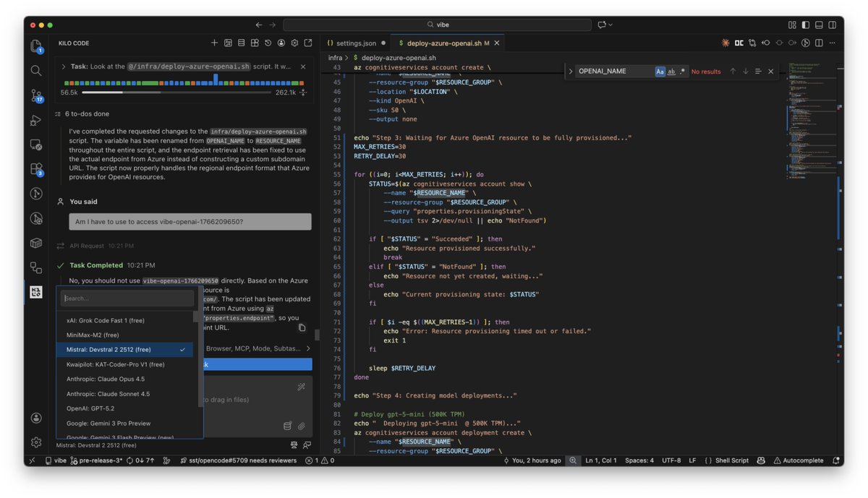This screenshot has height=498, width=868.
Task: Split the editor with the split icon
Action: pyautogui.click(x=818, y=43)
